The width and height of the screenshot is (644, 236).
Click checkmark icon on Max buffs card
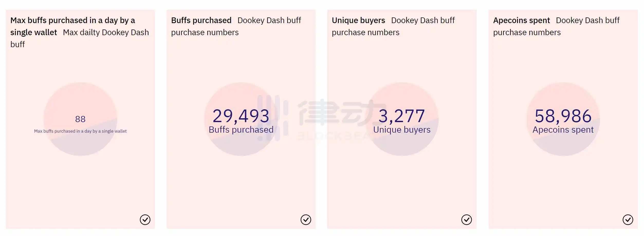click(145, 220)
